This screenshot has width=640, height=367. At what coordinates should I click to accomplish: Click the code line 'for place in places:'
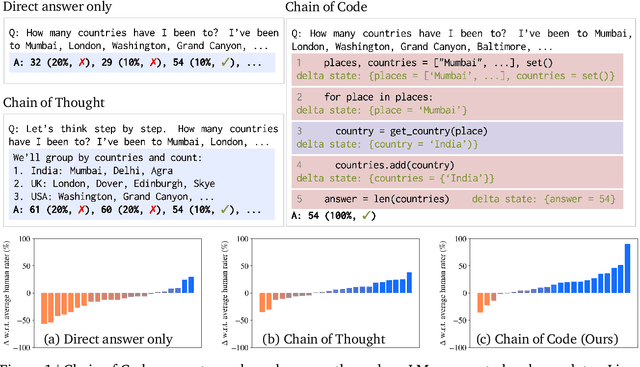pyautogui.click(x=378, y=97)
